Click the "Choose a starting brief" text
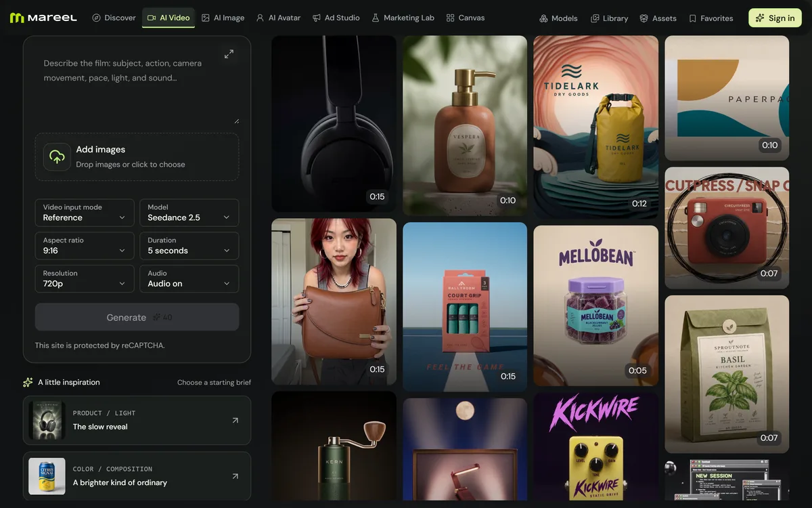812x508 pixels. 214,383
